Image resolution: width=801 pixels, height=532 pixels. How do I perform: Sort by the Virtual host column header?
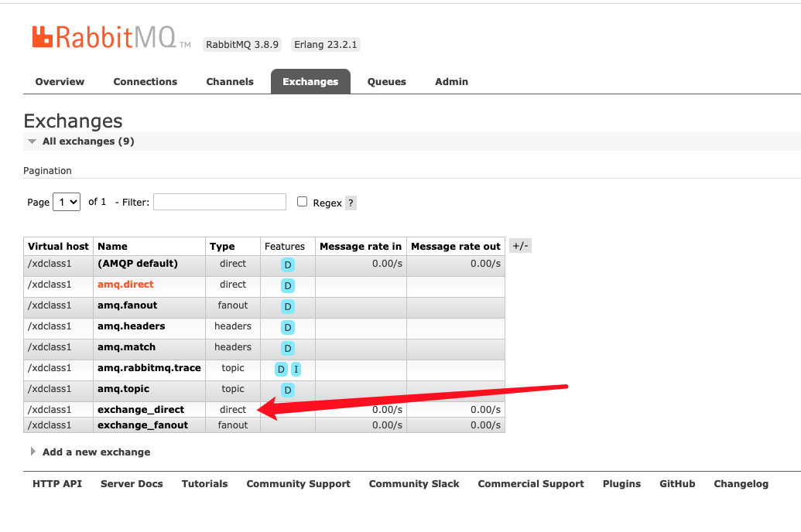(x=58, y=247)
